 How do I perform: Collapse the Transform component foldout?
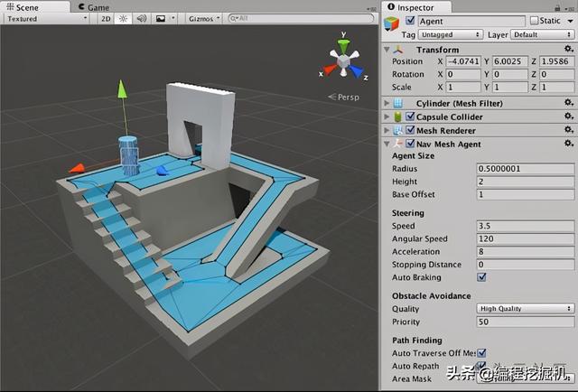pyautogui.click(x=387, y=49)
